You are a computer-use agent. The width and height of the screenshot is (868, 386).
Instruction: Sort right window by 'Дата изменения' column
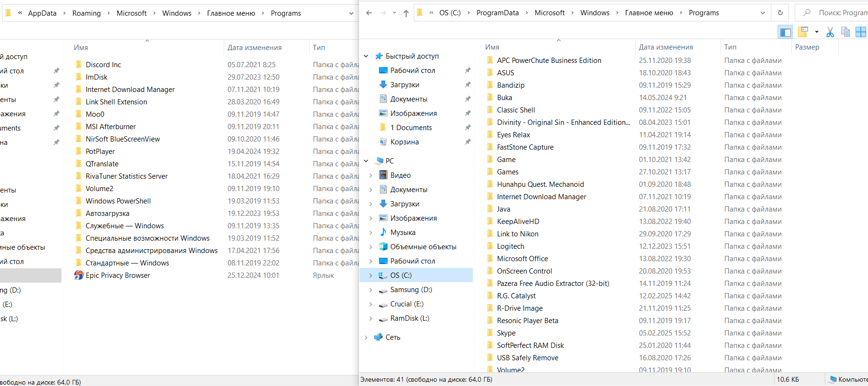tap(666, 47)
